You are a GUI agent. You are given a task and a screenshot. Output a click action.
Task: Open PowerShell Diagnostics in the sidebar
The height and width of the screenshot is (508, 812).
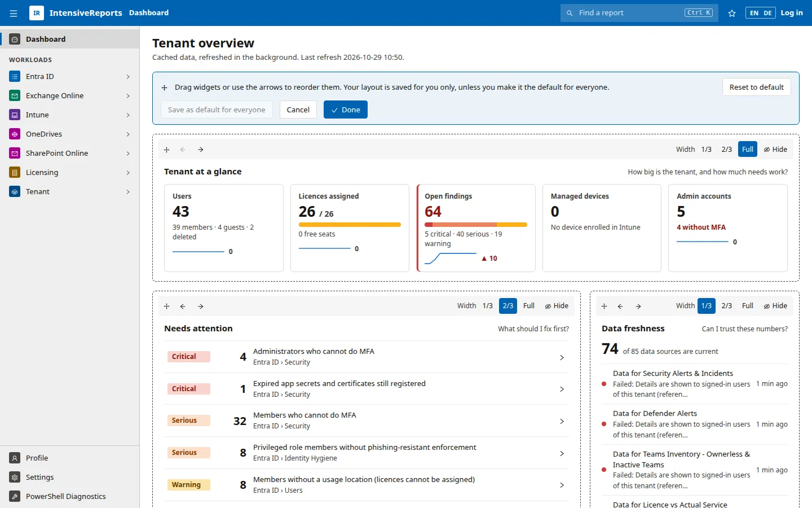pos(70,497)
